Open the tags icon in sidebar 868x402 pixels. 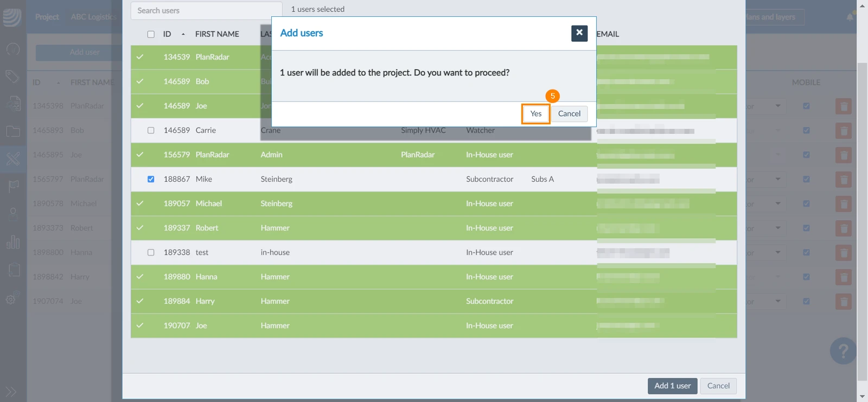point(12,76)
